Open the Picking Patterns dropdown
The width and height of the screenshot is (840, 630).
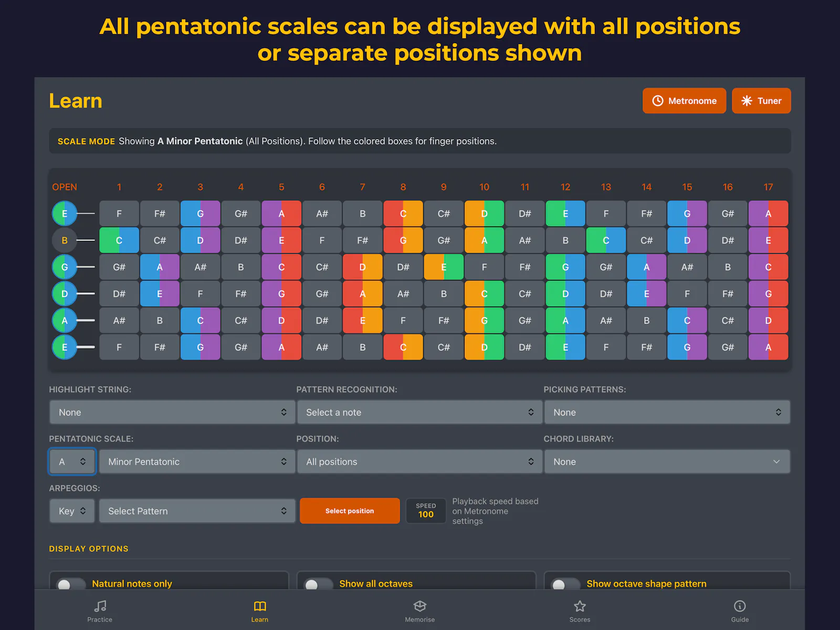point(667,412)
